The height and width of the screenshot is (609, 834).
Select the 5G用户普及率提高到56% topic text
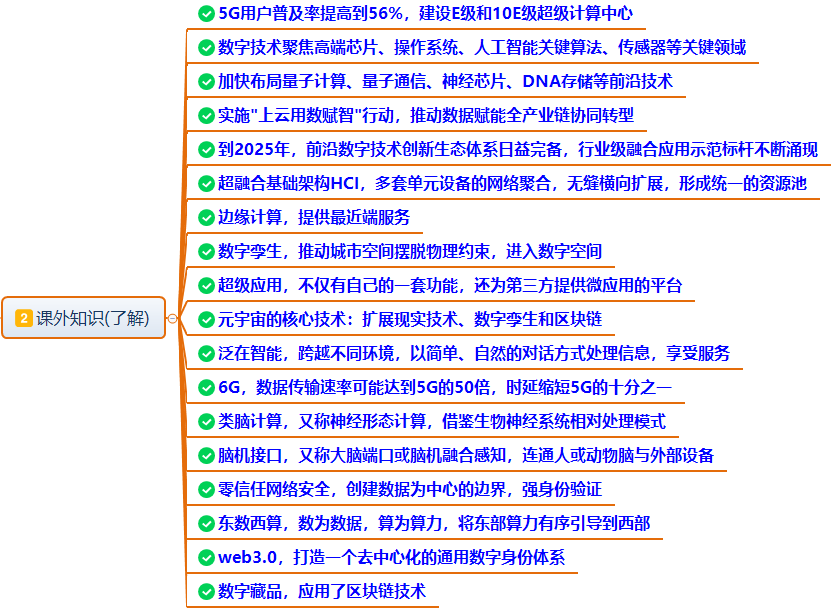426,13
